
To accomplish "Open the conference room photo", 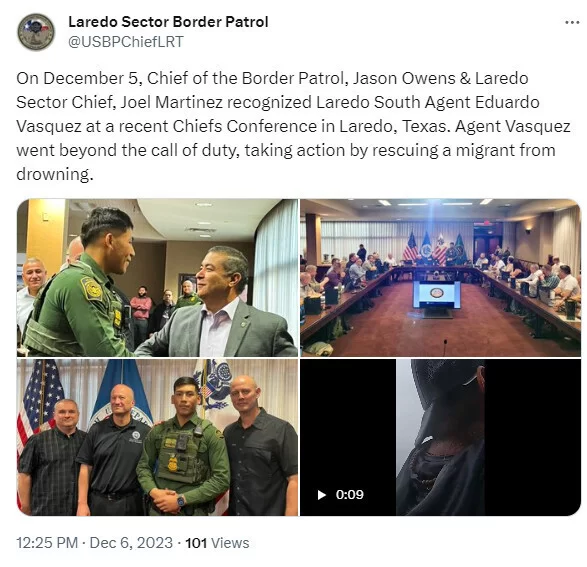I will click(x=440, y=277).
